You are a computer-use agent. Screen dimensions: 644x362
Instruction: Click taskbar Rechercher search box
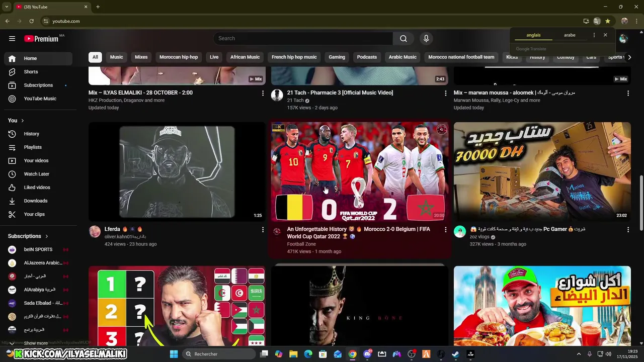pyautogui.click(x=218, y=354)
